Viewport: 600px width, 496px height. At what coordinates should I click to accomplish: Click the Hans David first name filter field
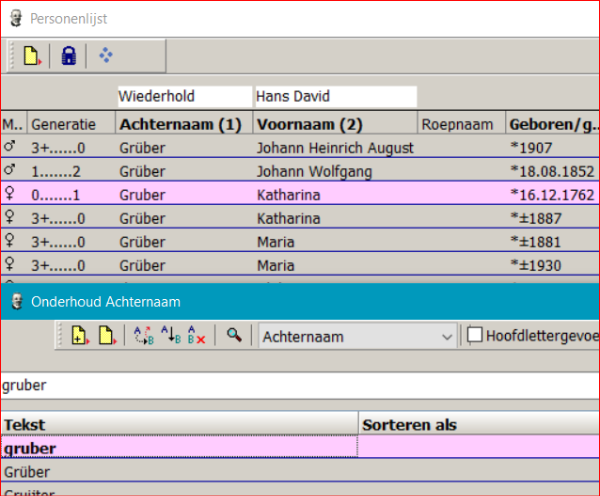(x=334, y=97)
